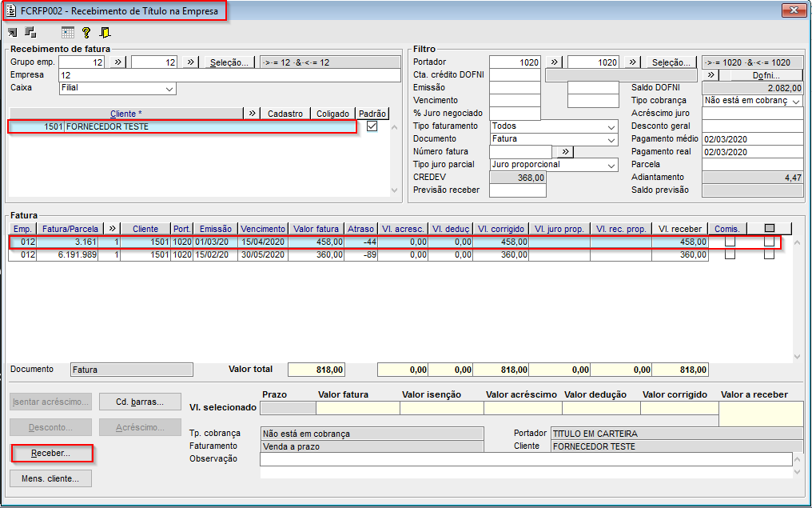Screen dimensions: 812x508
Task: Click % Juro negociado field
Action: (x=515, y=114)
